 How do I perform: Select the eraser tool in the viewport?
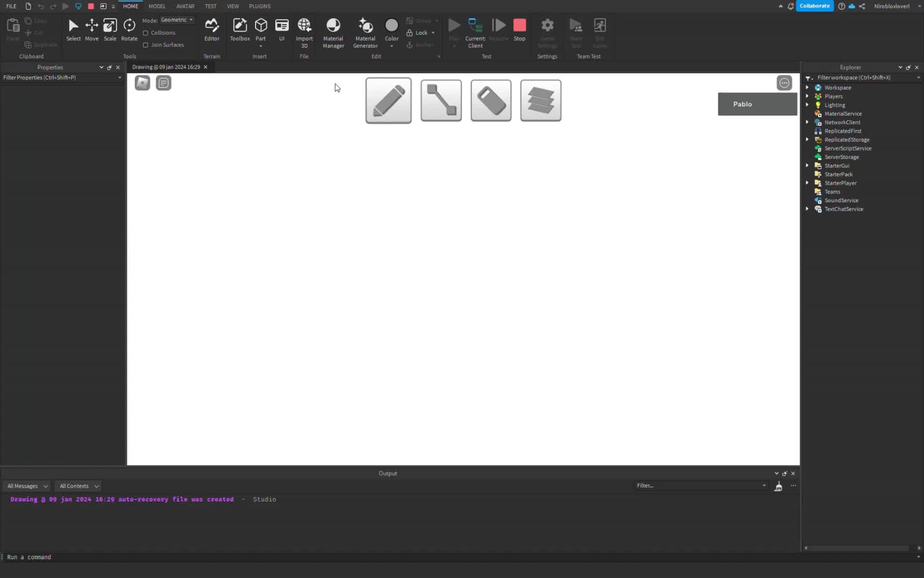pyautogui.click(x=490, y=100)
